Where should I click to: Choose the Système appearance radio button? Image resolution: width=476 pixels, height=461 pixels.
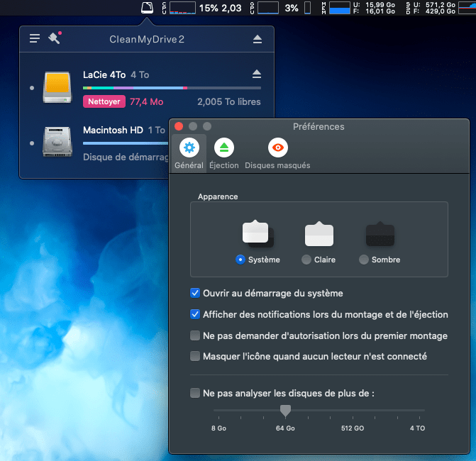coord(240,260)
